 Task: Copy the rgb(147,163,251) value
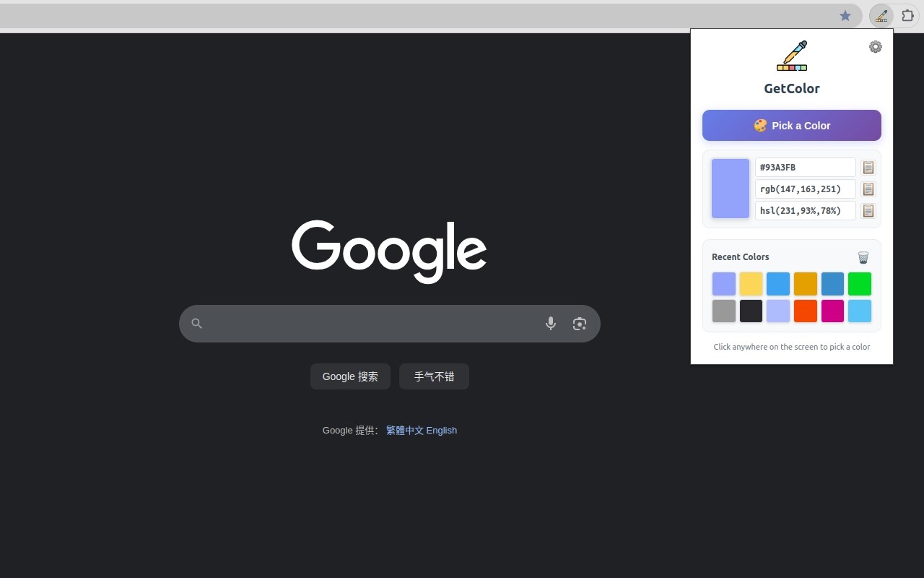(868, 189)
